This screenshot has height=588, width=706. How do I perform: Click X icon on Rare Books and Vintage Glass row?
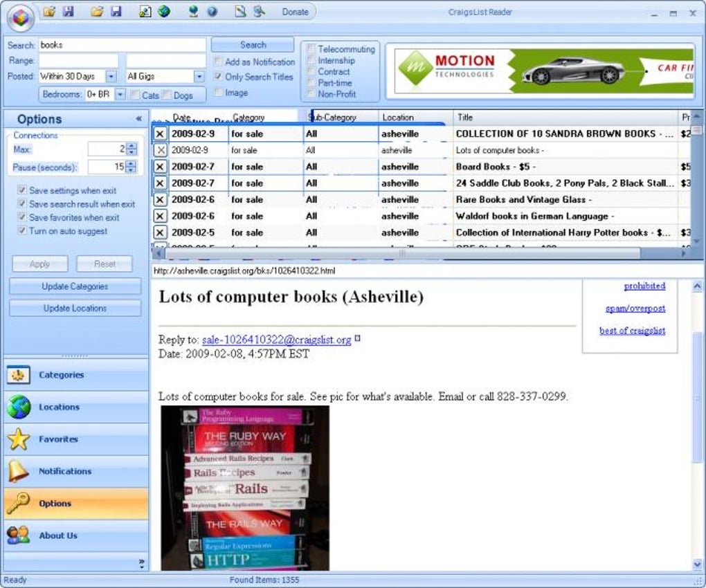point(160,200)
